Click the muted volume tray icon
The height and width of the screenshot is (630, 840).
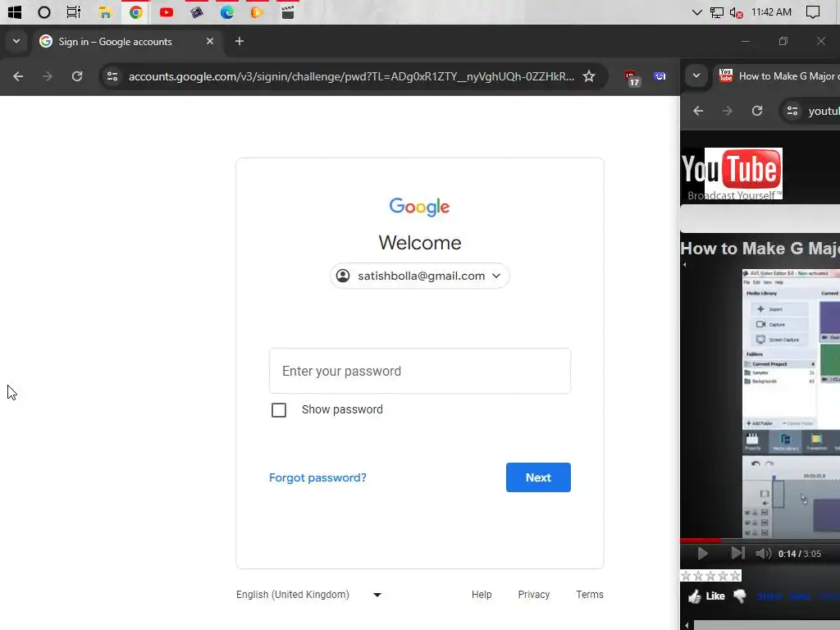coord(736,12)
